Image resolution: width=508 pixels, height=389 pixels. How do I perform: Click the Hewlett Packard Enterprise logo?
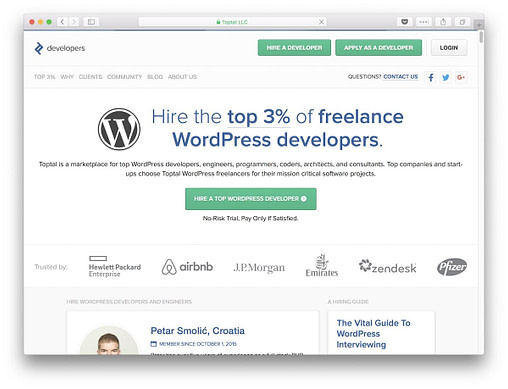coord(115,267)
